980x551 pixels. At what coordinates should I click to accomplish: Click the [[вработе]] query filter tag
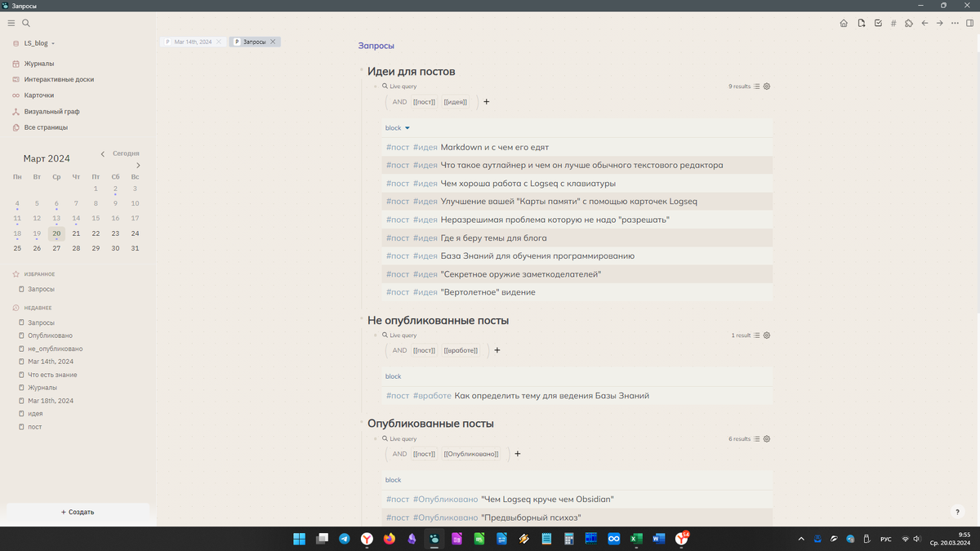461,350
